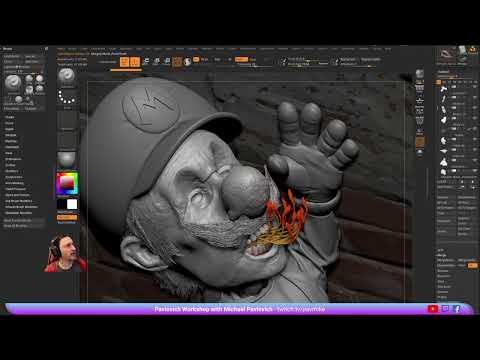This screenshot has height=360, width=480.
Task: Click the Twitch icon on the banner
Action: coord(445,309)
